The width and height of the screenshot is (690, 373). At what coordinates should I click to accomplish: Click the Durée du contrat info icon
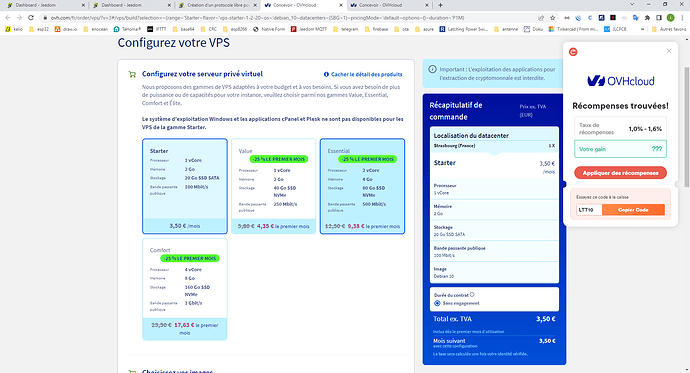click(x=472, y=295)
